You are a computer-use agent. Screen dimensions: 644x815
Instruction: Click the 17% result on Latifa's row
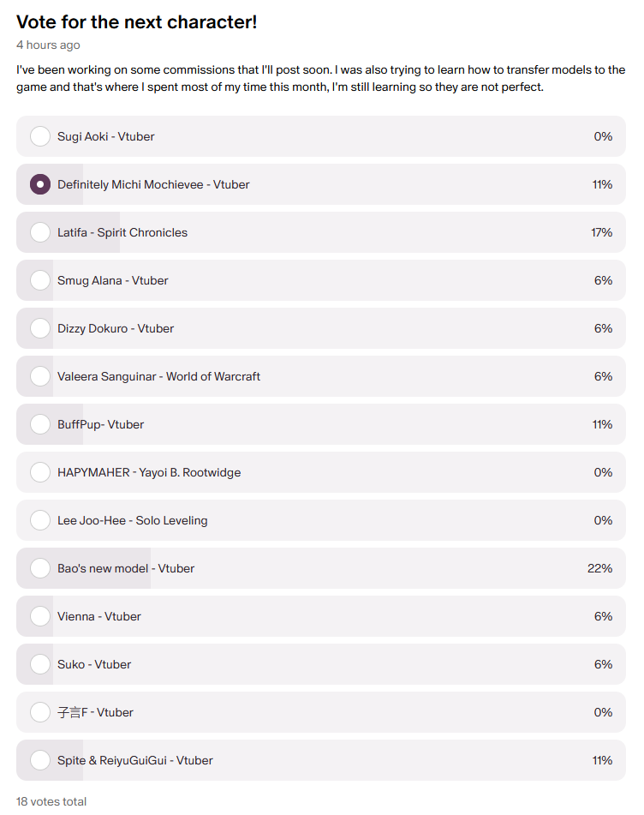click(601, 232)
